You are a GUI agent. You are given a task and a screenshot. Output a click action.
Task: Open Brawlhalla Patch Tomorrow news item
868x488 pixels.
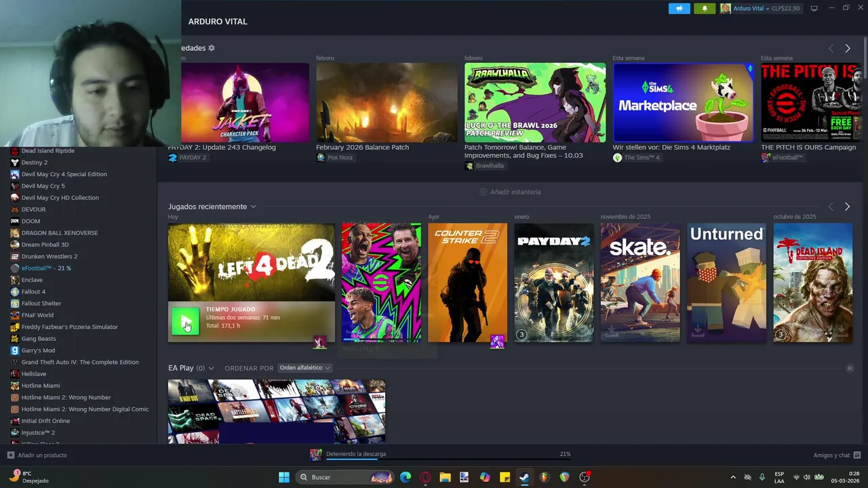pyautogui.click(x=535, y=103)
